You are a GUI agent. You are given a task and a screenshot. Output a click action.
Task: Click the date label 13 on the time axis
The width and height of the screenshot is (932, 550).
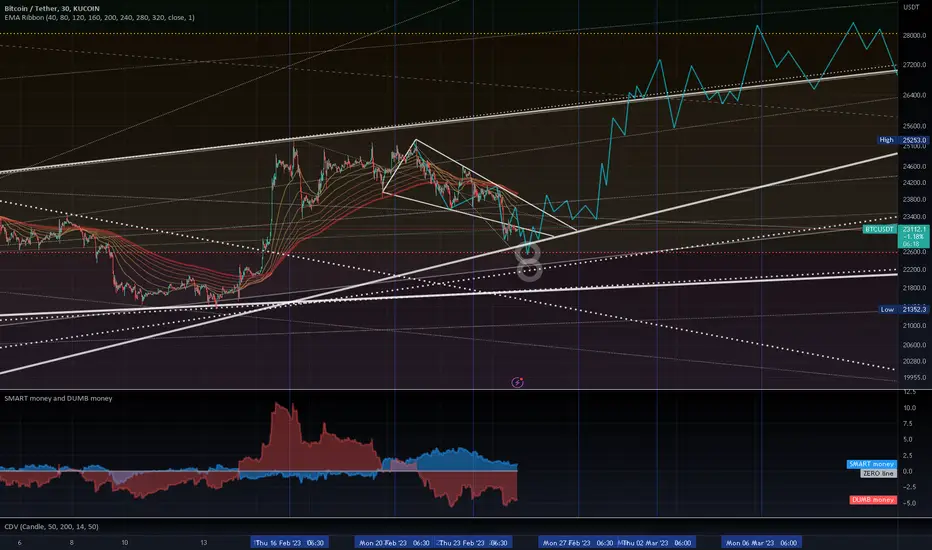[x=204, y=542]
